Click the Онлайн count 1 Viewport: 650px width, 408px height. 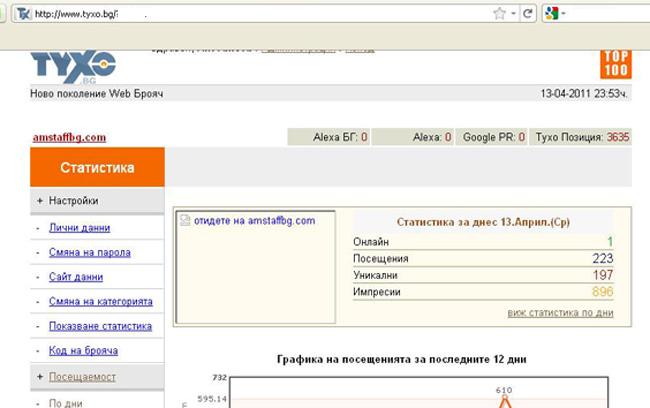tap(610, 241)
